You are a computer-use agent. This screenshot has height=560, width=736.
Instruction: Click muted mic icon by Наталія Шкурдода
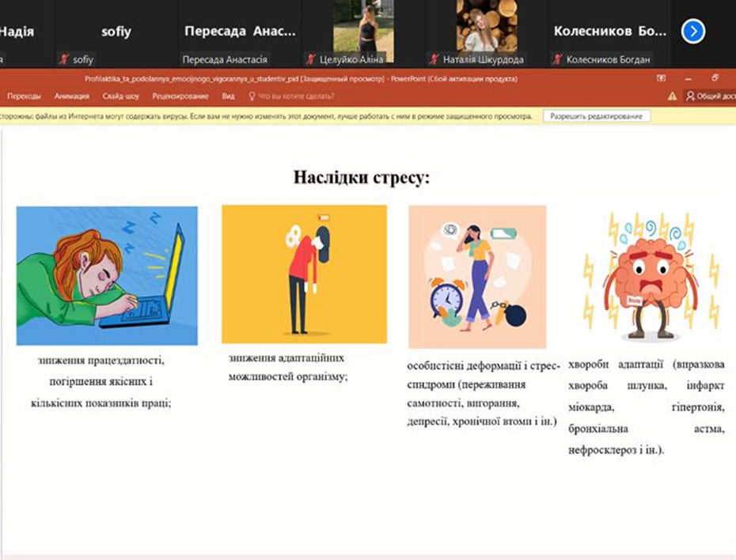click(x=434, y=59)
